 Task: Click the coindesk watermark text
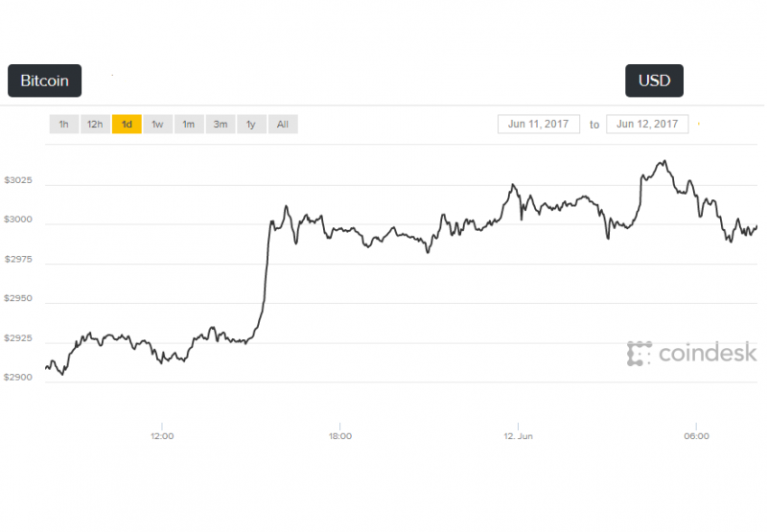click(708, 353)
